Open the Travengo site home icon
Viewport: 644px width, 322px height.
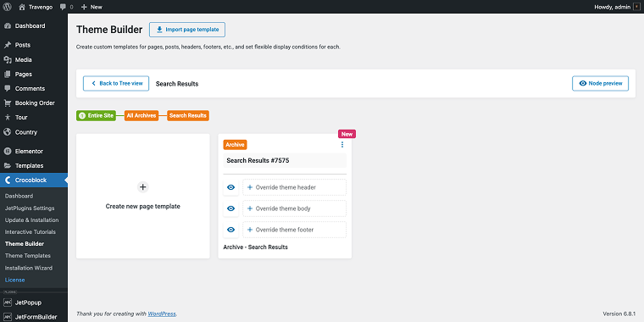click(22, 7)
